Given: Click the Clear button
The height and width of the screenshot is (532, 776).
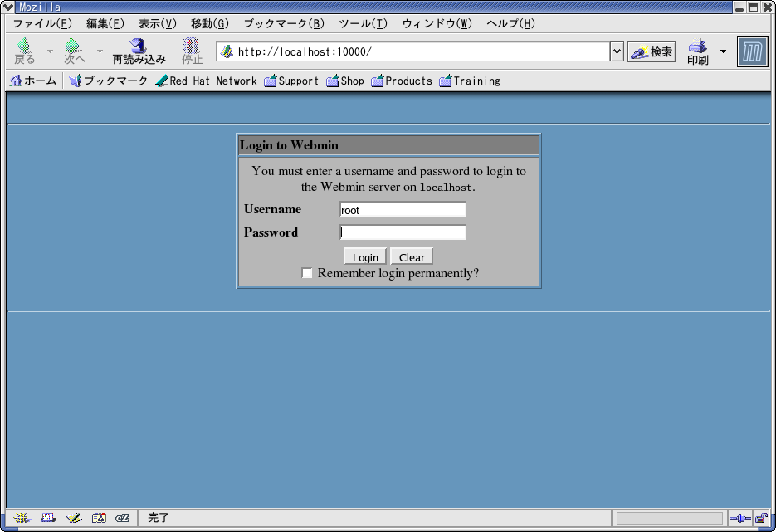Looking at the screenshot, I should click(x=412, y=257).
